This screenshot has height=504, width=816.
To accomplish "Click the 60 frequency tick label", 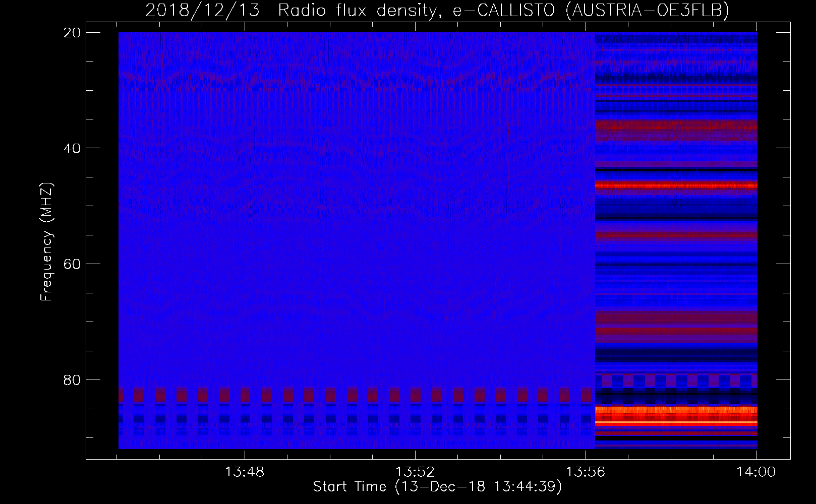I will pos(72,264).
